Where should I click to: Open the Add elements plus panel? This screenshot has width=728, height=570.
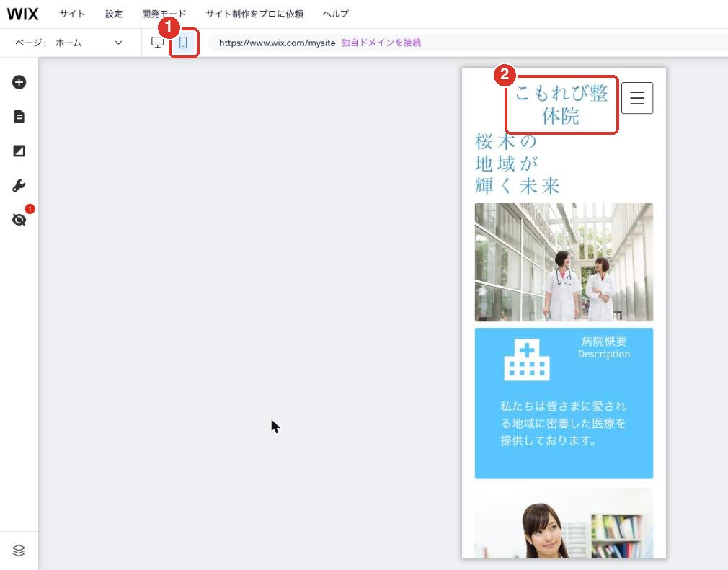pyautogui.click(x=19, y=82)
